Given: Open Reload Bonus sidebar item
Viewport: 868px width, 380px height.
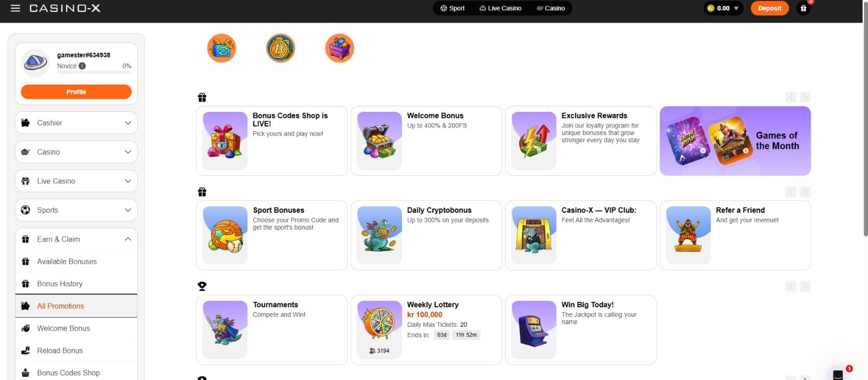Looking at the screenshot, I should coord(76,351).
